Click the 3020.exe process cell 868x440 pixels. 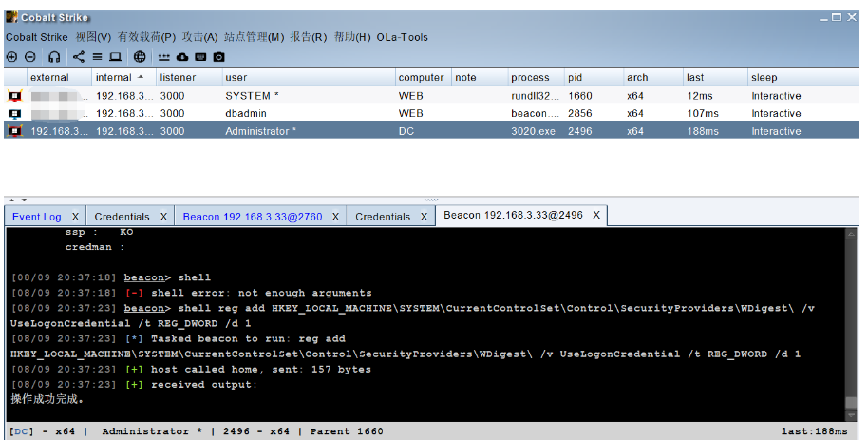tap(536, 131)
